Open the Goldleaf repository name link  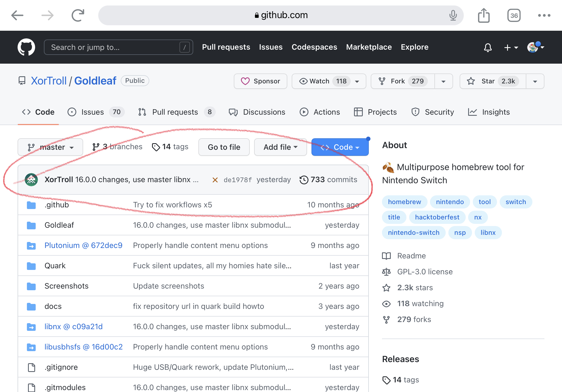pos(95,81)
